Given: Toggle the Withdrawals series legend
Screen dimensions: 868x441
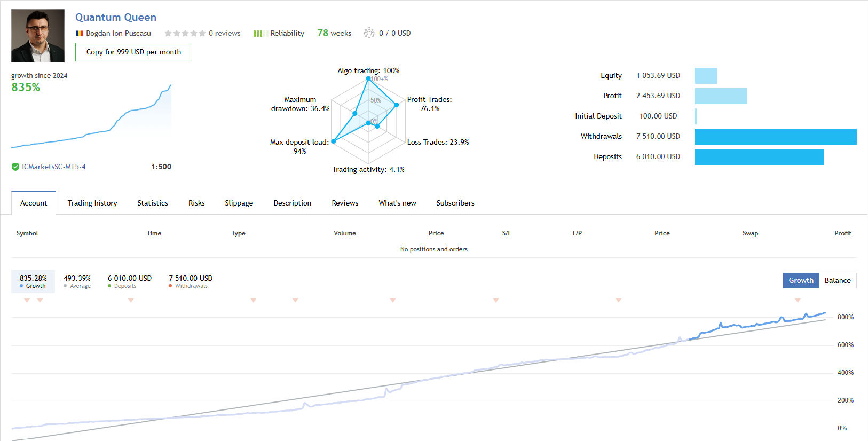Looking at the screenshot, I should tap(191, 281).
